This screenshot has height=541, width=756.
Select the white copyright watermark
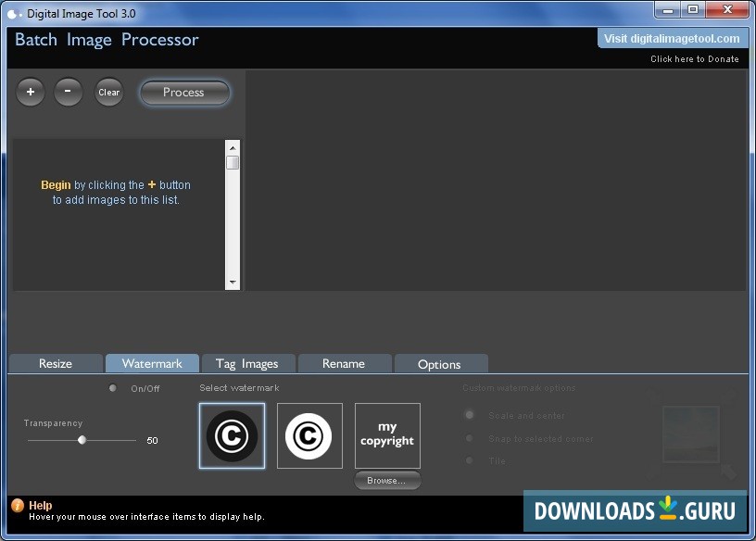(309, 435)
